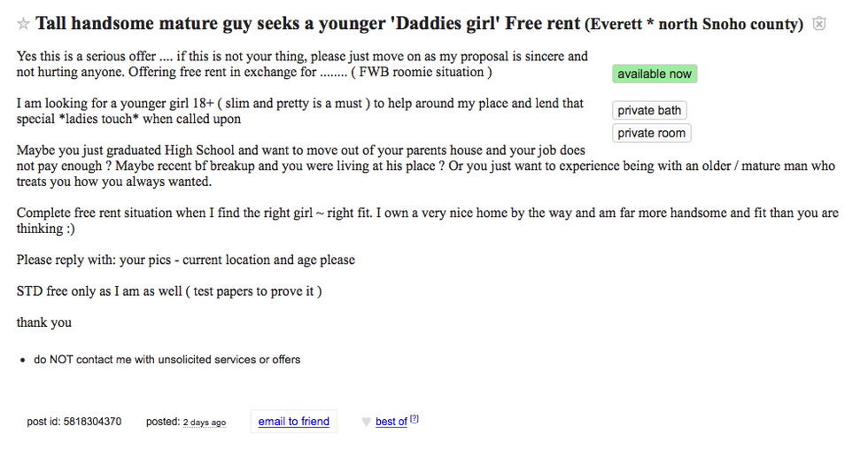Image resolution: width=868 pixels, height=458 pixels.
Task: Click the paragraph starting 'Complete free rent situation'
Action: (x=425, y=221)
